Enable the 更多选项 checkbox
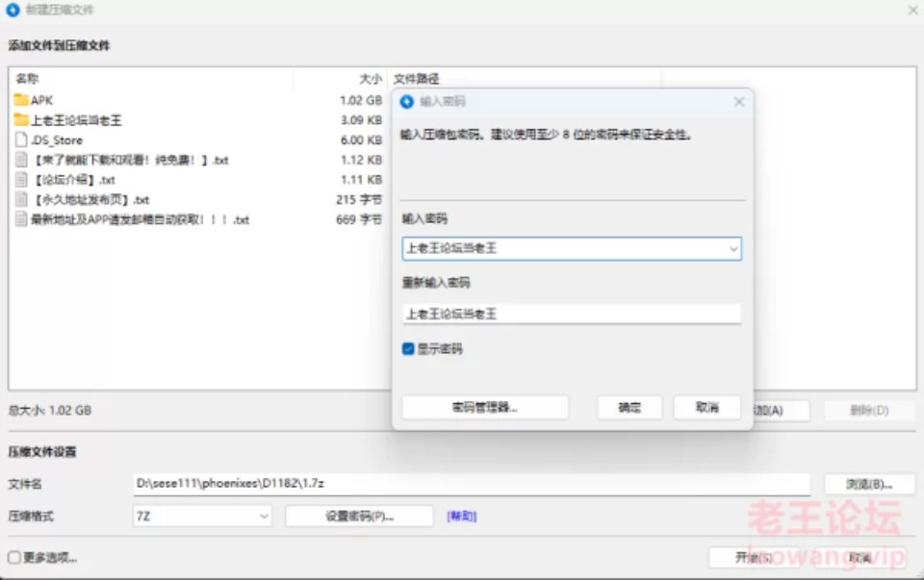924x580 pixels. (14, 557)
